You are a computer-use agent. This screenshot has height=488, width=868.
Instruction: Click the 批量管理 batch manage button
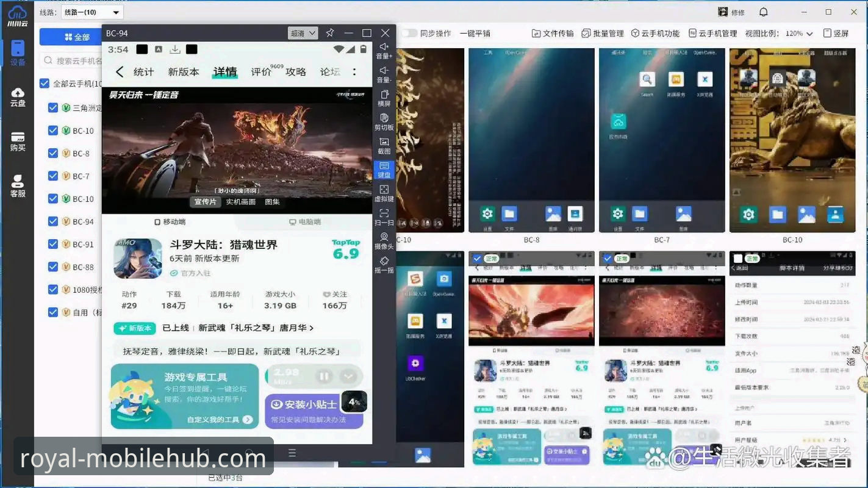pos(603,34)
